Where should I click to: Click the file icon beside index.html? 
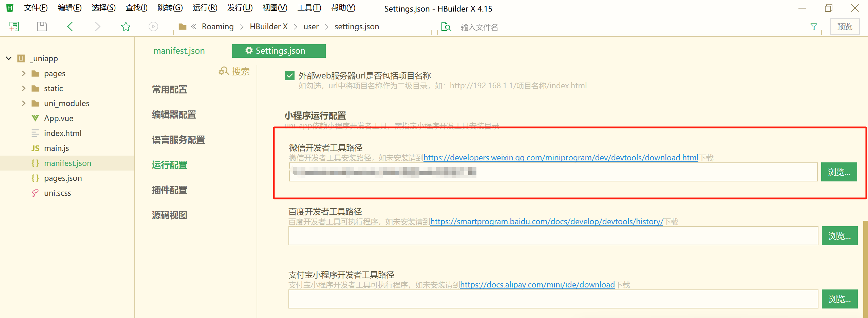tap(35, 133)
